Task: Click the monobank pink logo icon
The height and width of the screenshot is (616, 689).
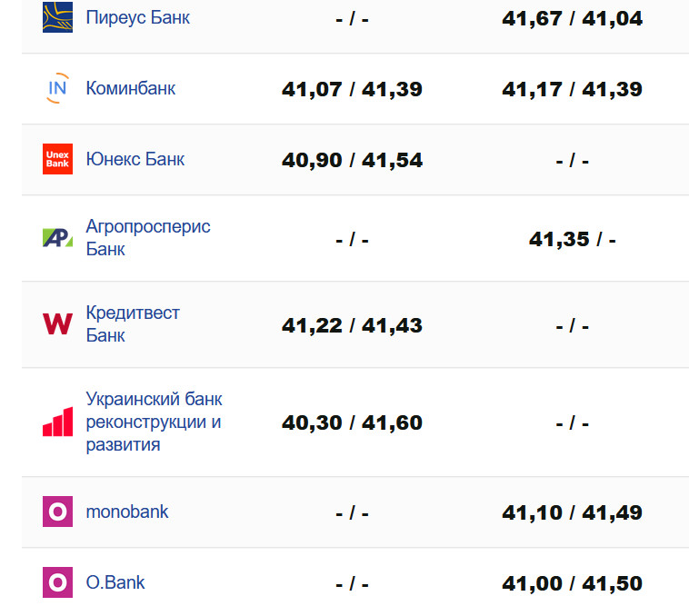Action: (57, 512)
